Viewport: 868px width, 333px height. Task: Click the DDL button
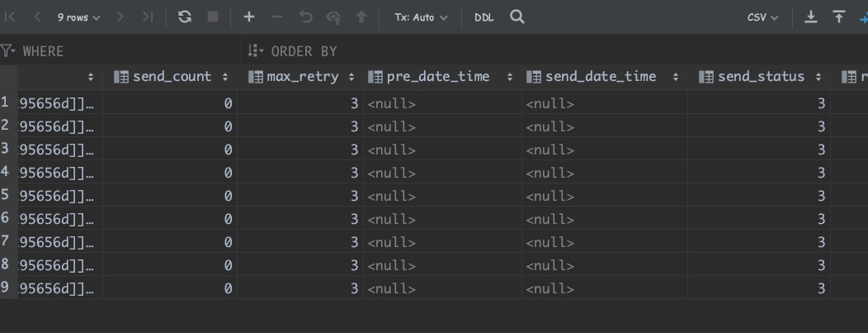(x=484, y=17)
